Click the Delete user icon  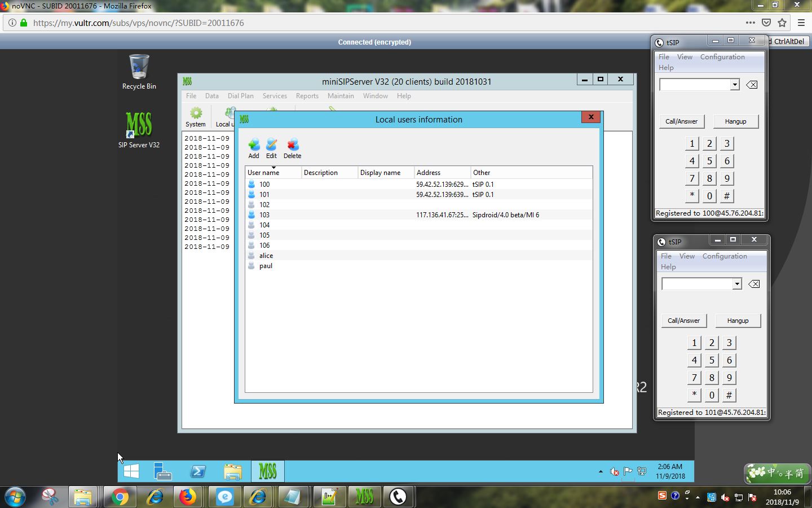292,148
